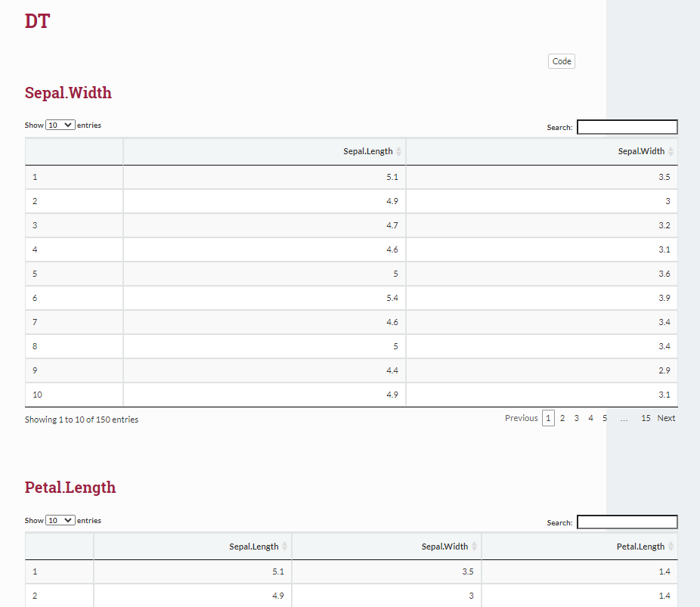
Task: Select the Sepal.Width section heading
Action: click(68, 93)
